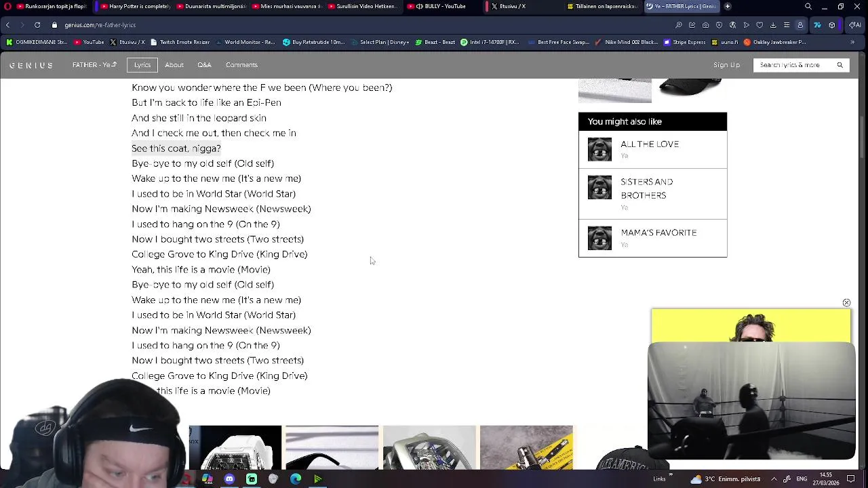
Task: Click the edit-page pencil icon in address bar
Action: pyautogui.click(x=692, y=25)
